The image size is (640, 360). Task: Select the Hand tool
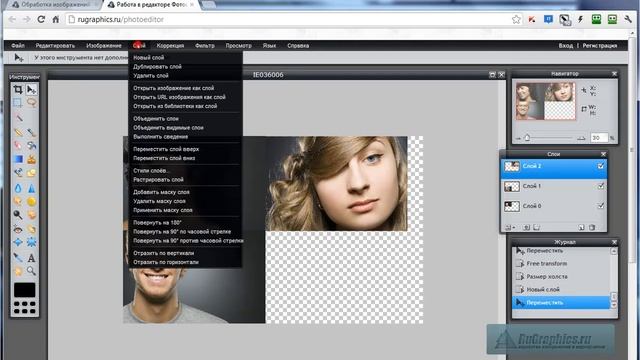point(18,271)
